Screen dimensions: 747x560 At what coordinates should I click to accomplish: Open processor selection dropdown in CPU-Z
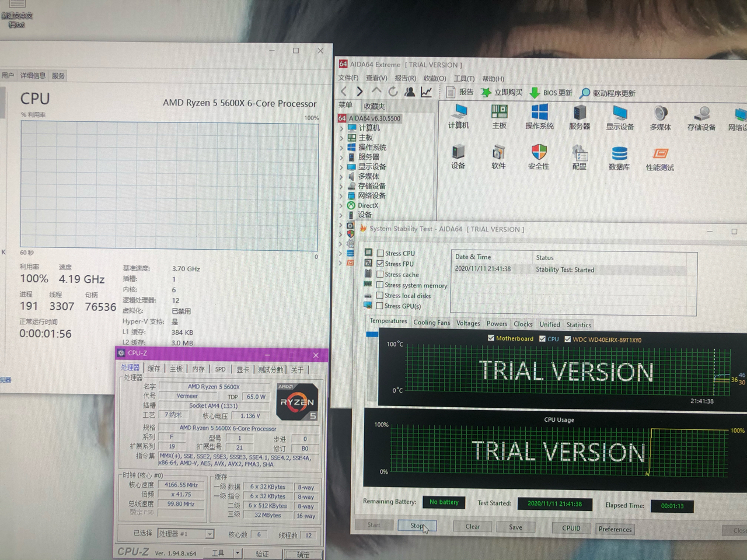click(x=209, y=534)
